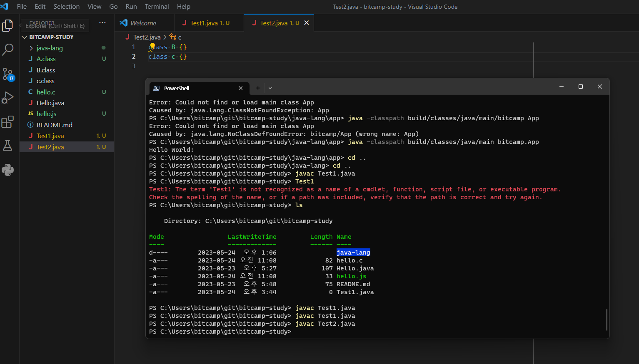This screenshot has height=364, width=639.
Task: Minimize the PowerShell terminal window
Action: (561, 87)
